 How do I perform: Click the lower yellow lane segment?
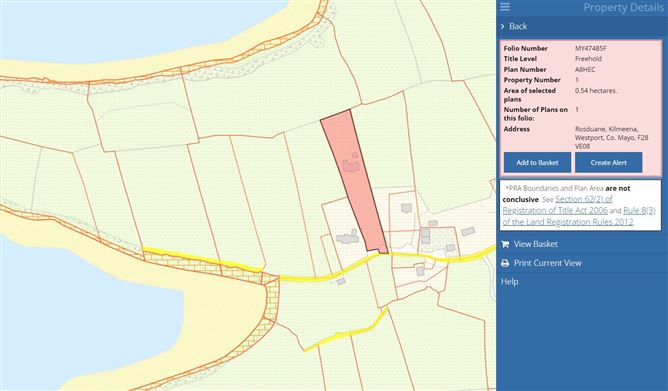pyautogui.click(x=346, y=331)
